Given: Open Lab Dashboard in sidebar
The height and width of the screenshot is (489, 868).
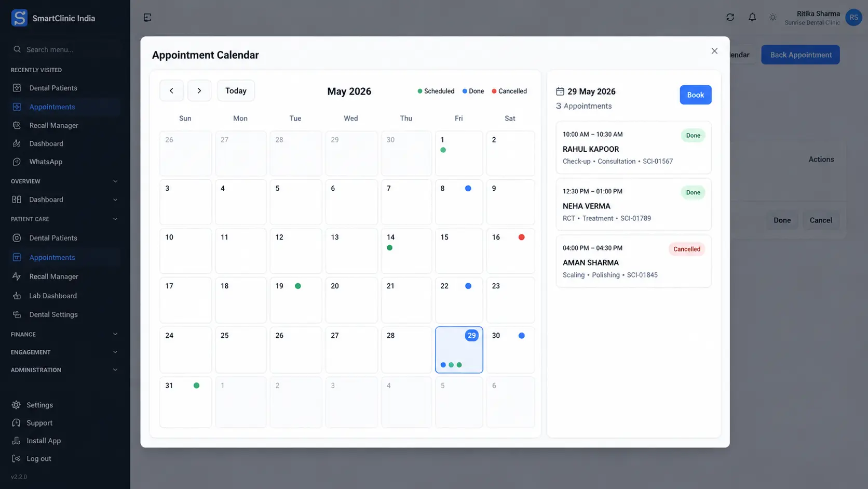Looking at the screenshot, I should [x=65, y=296].
